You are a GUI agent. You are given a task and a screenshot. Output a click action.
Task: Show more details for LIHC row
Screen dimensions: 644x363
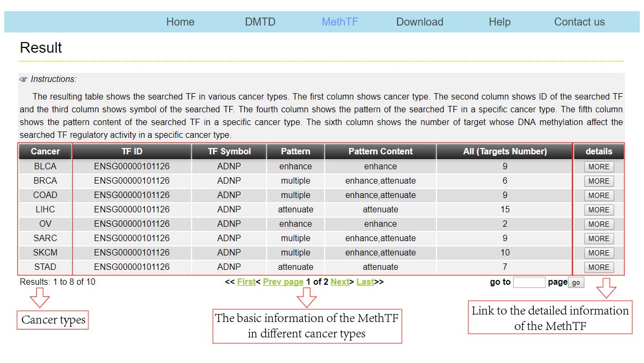(599, 210)
